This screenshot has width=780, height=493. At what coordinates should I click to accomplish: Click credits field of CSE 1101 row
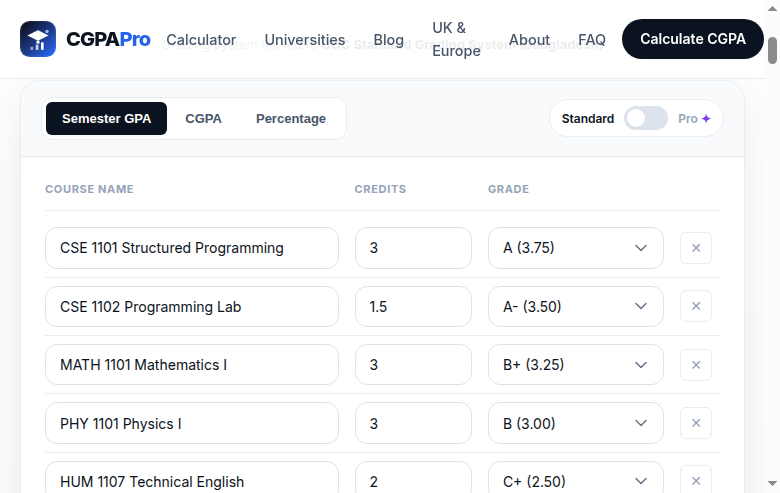tap(413, 248)
